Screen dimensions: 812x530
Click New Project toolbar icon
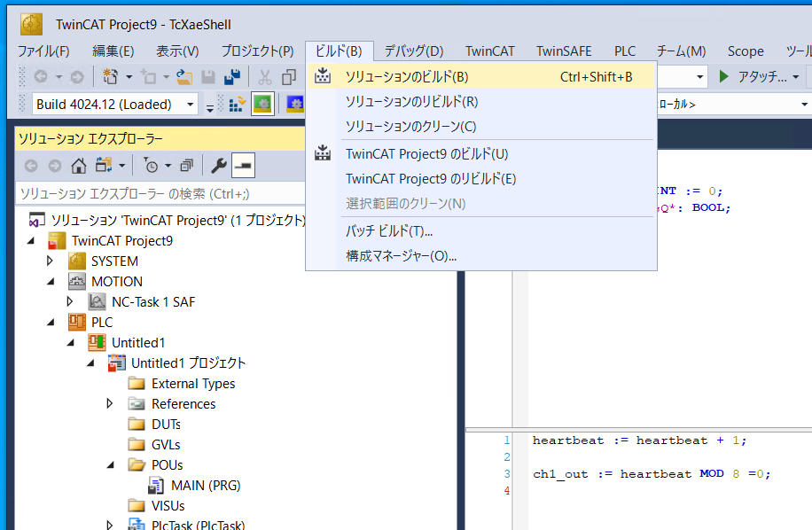pos(110,76)
